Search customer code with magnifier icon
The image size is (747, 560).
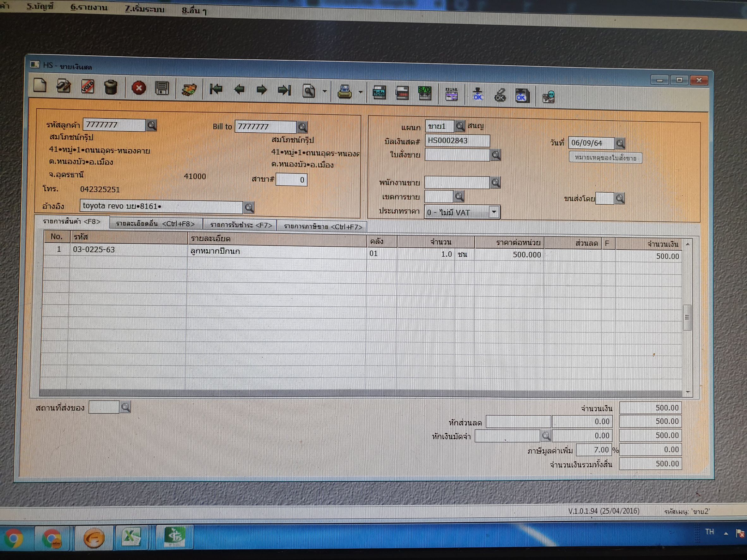pos(152,126)
